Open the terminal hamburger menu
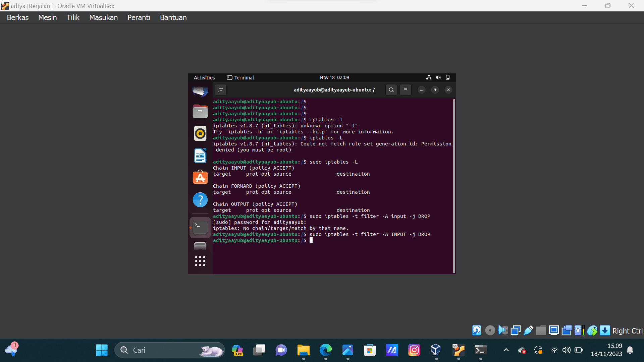Screen dimensions: 644x362 (405, 90)
